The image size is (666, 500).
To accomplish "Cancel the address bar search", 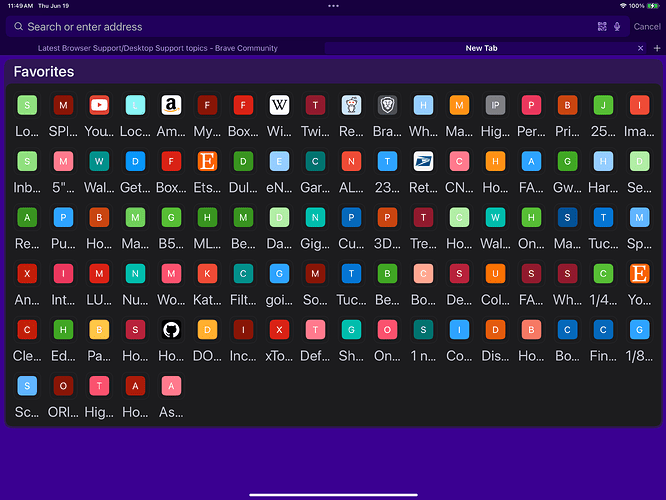I will point(647,27).
